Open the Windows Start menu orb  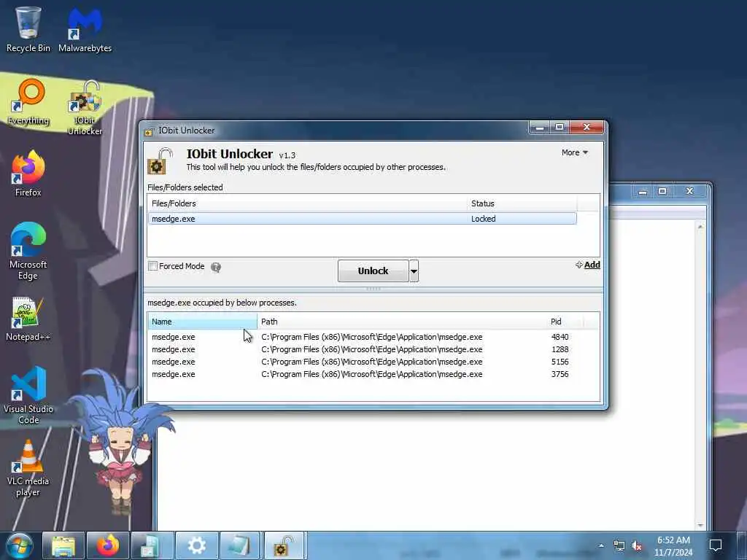19,545
